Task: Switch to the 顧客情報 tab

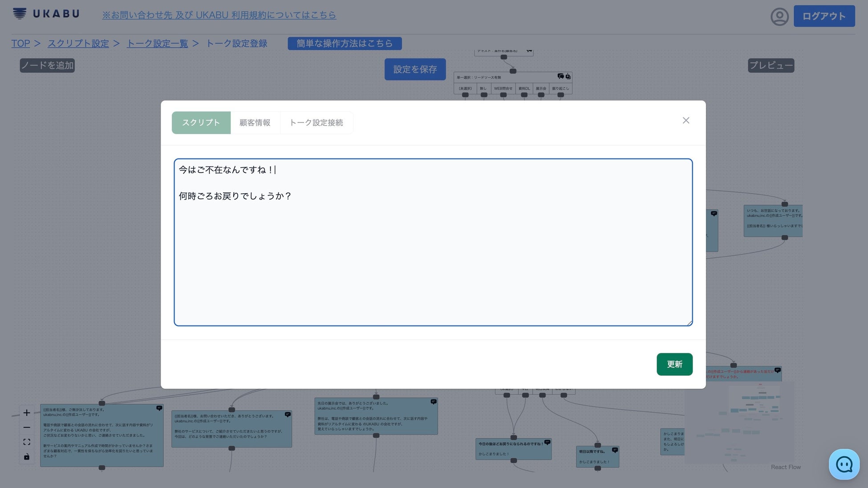Action: pos(255,122)
